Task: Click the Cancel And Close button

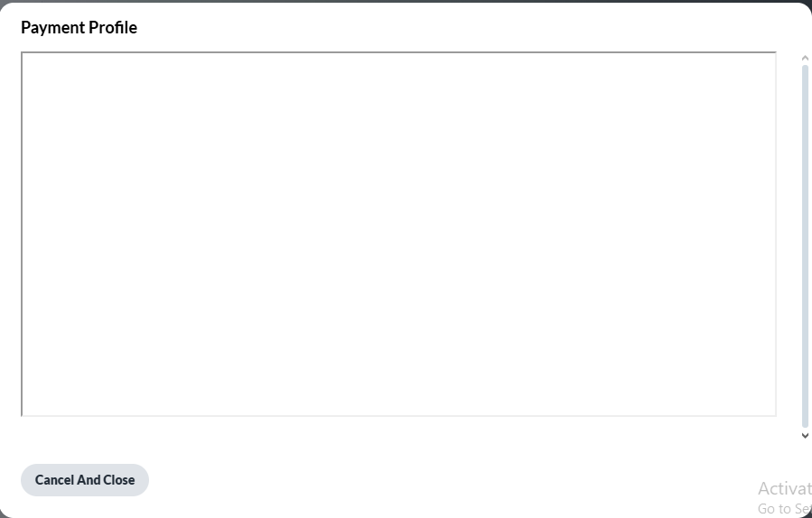Action: point(85,480)
